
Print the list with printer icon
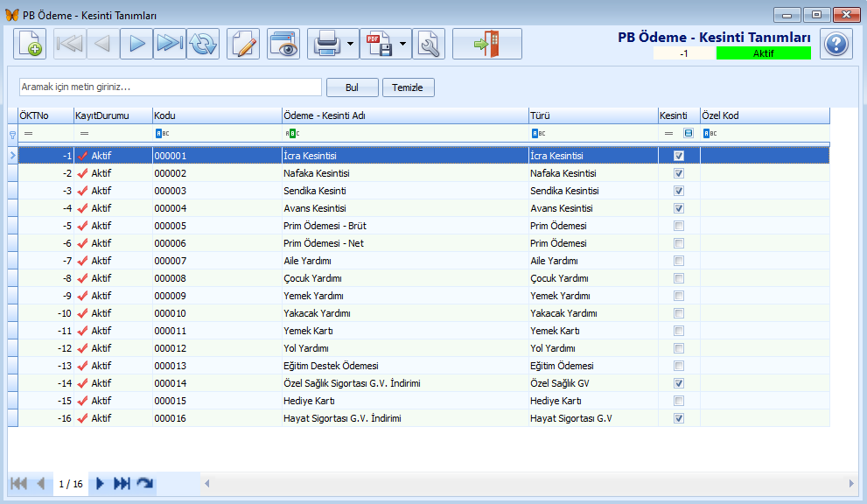click(327, 44)
